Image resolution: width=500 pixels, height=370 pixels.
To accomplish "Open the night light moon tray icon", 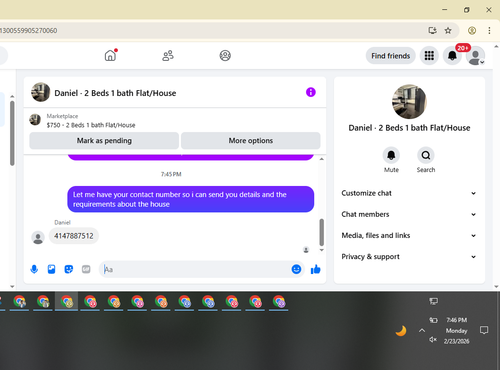I will [401, 331].
